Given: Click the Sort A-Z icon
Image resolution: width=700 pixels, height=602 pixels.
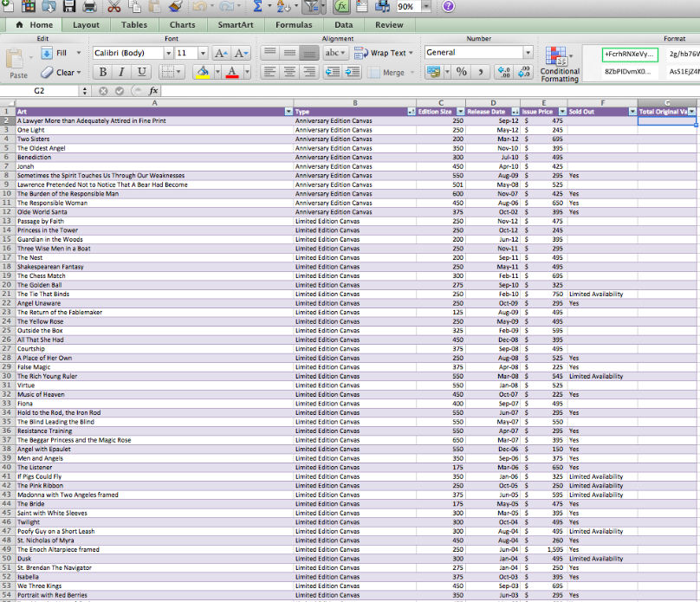Looking at the screenshot, I should click(x=282, y=6).
